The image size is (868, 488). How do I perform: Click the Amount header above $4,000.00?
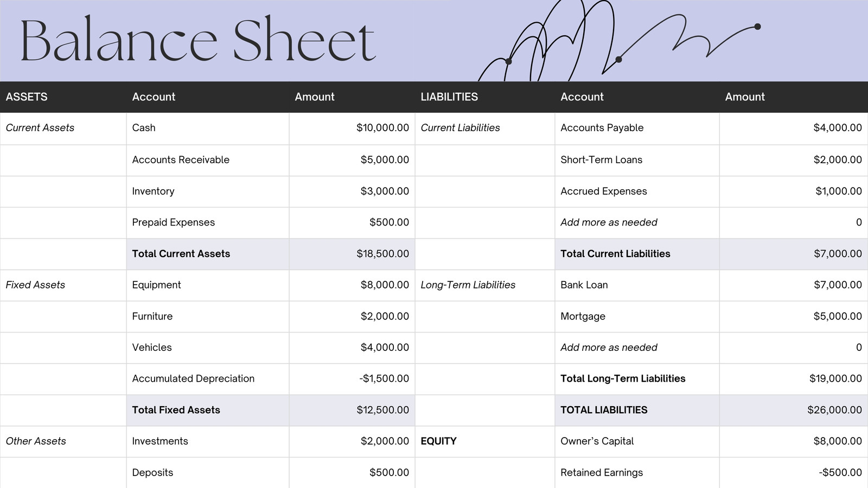(x=744, y=97)
